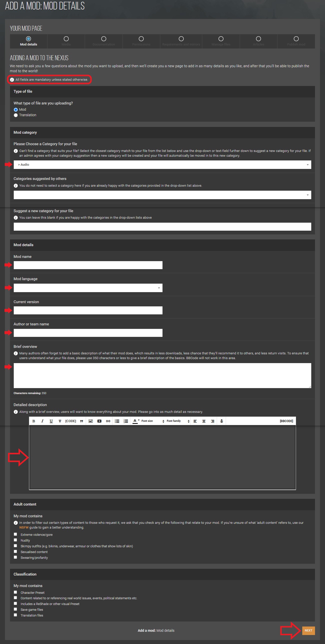This screenshot has width=325, height=644.
Task: Insert a YouTube video
Action: [99, 421]
